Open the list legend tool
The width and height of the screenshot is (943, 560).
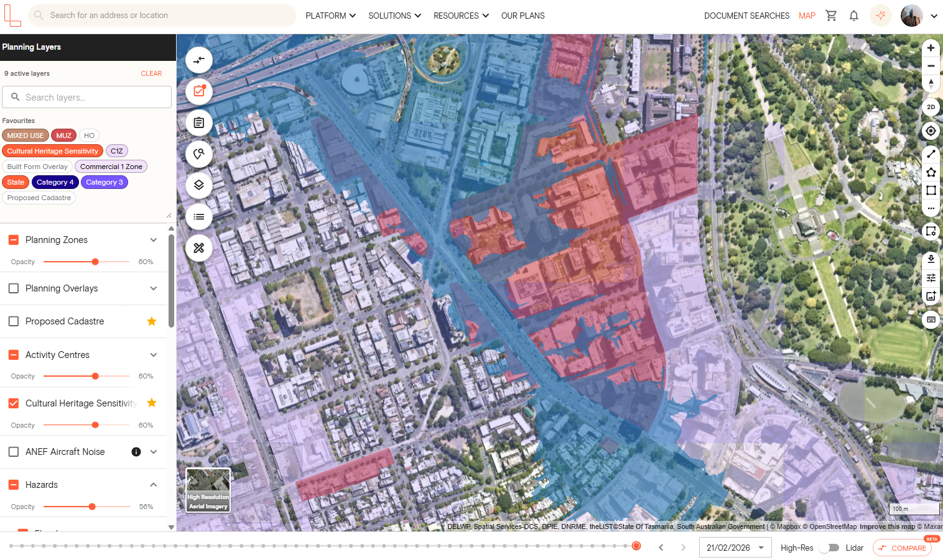(x=199, y=216)
